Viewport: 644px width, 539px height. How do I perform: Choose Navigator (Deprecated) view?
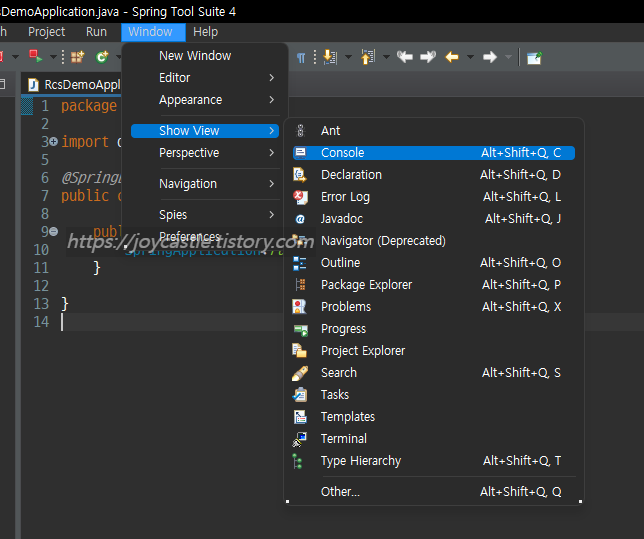(x=434, y=241)
